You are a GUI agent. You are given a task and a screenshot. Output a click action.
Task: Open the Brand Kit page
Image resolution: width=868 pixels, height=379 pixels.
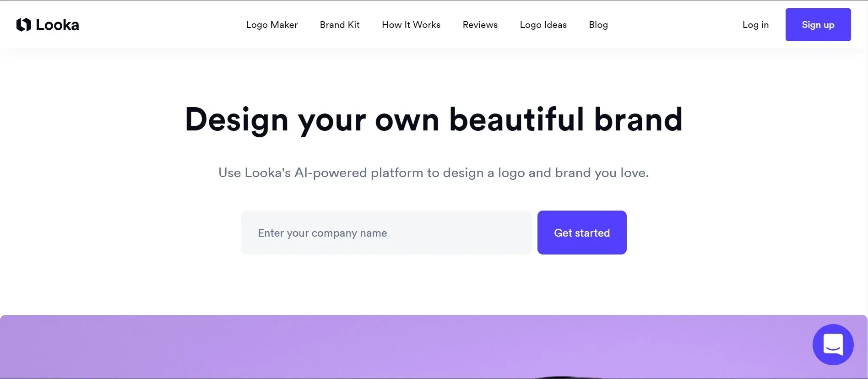[340, 25]
